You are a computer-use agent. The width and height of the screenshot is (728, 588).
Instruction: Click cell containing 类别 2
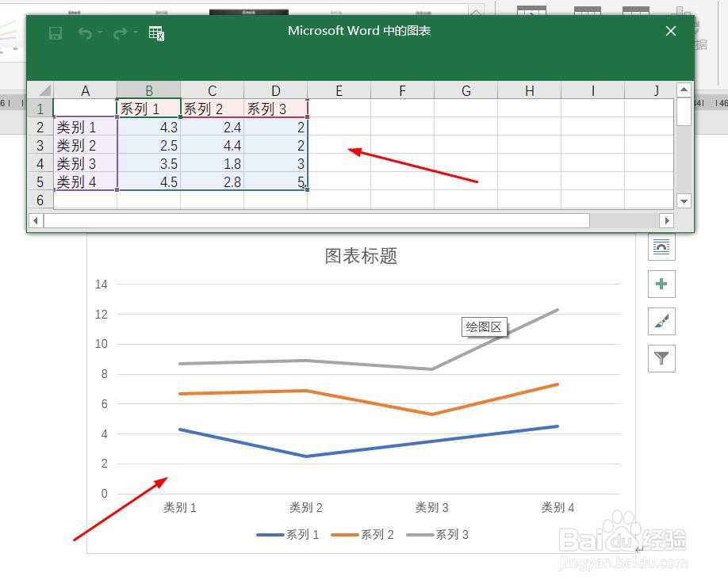pos(86,145)
